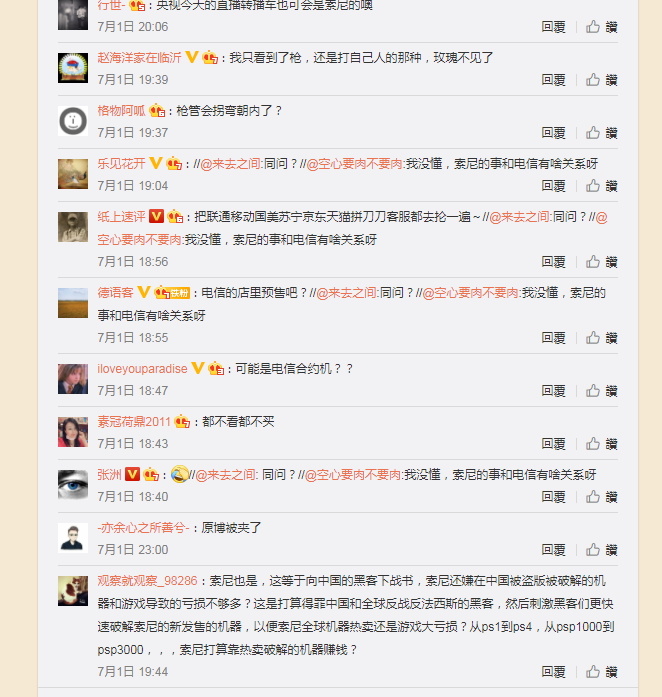Screen dimensions: 662x697
Task: Reply to 赵海洋家在临沂's comment
Action: click(x=553, y=80)
